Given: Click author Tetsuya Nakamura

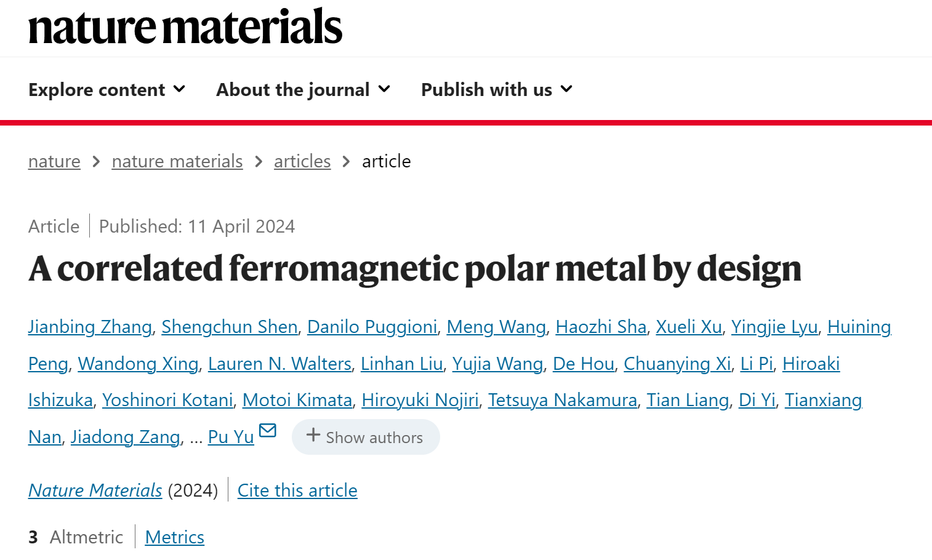Looking at the screenshot, I should click(563, 400).
